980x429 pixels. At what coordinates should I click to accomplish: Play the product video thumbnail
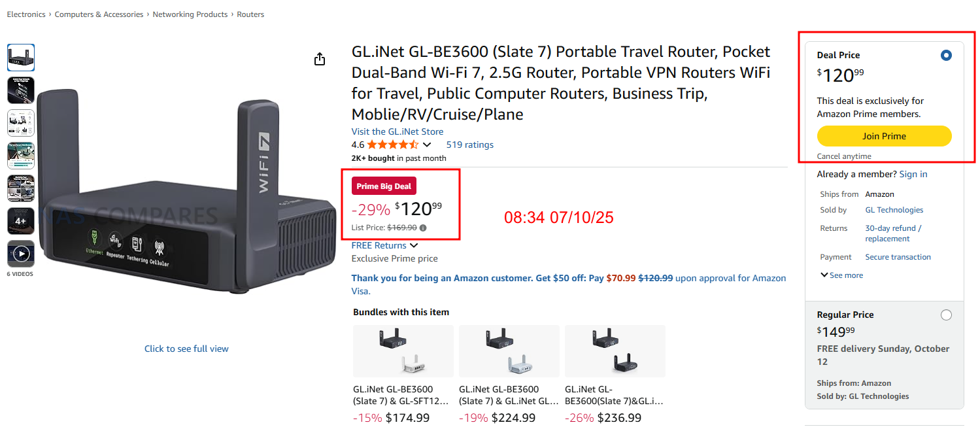click(21, 254)
